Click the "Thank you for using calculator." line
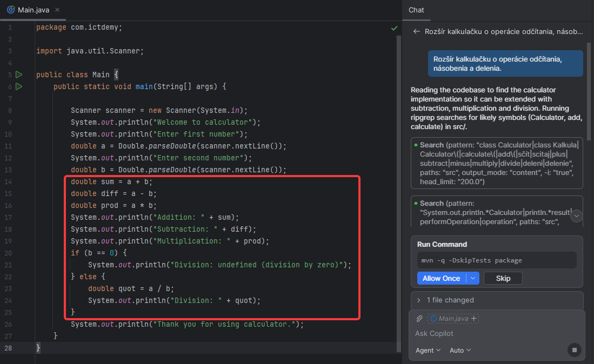This screenshot has width=594, height=364. coord(187,324)
